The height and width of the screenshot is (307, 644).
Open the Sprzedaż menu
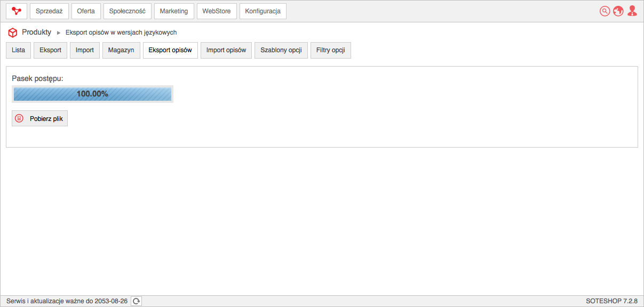pyautogui.click(x=49, y=11)
